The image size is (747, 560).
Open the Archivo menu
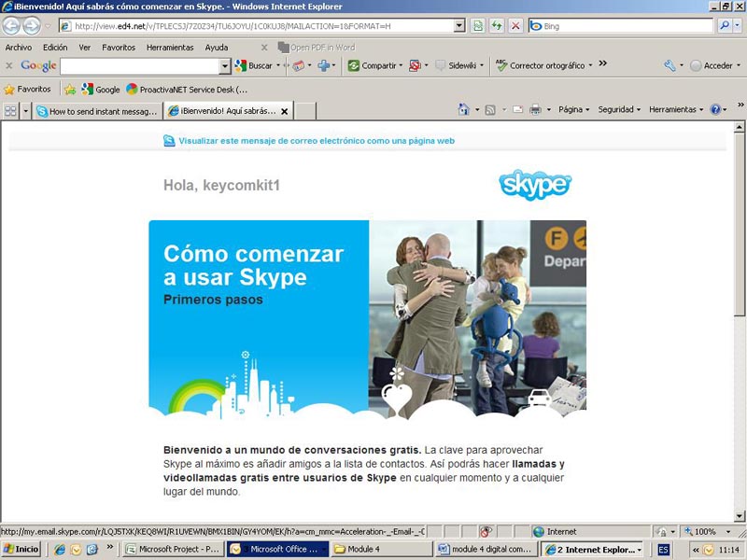point(19,48)
